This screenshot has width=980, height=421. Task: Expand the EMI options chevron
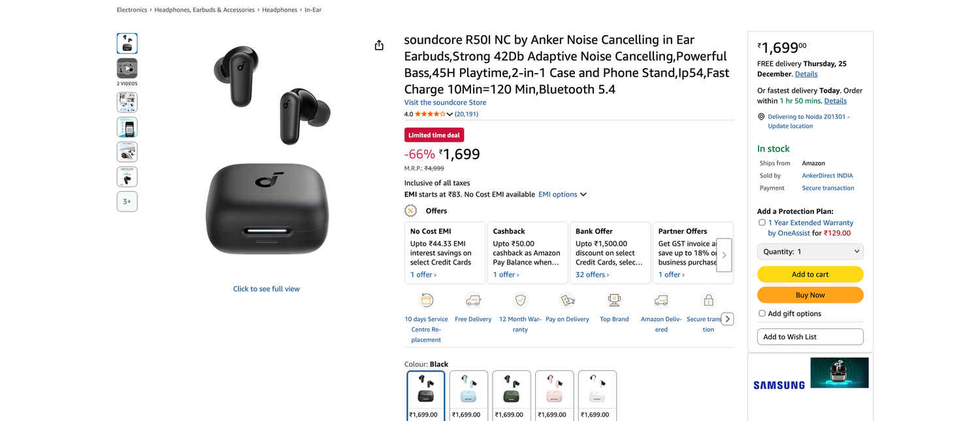[583, 195]
